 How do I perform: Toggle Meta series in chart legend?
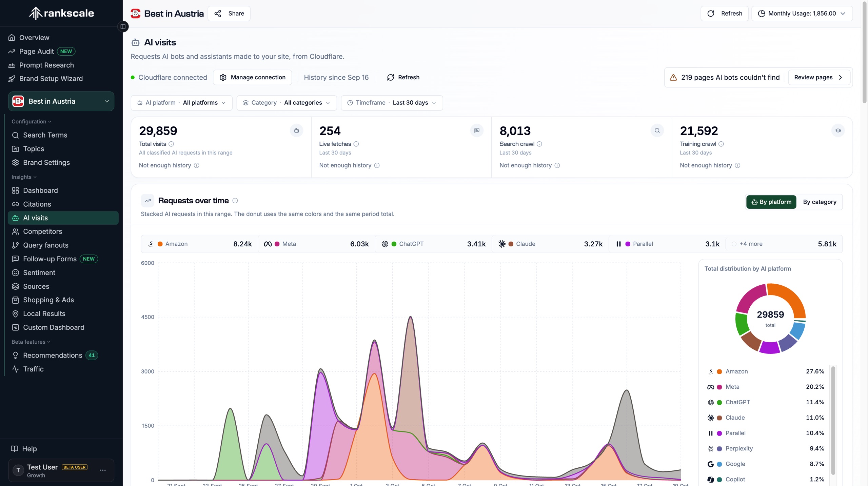point(316,244)
